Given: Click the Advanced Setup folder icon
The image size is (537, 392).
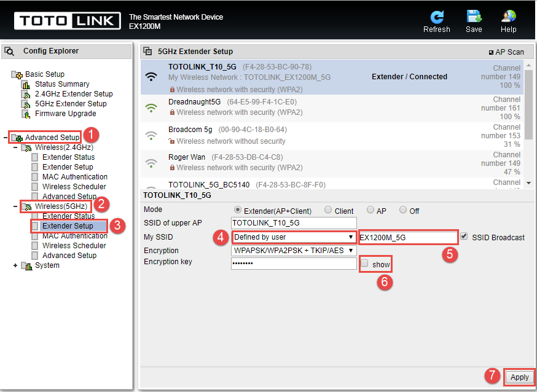Looking at the screenshot, I should point(17,138).
